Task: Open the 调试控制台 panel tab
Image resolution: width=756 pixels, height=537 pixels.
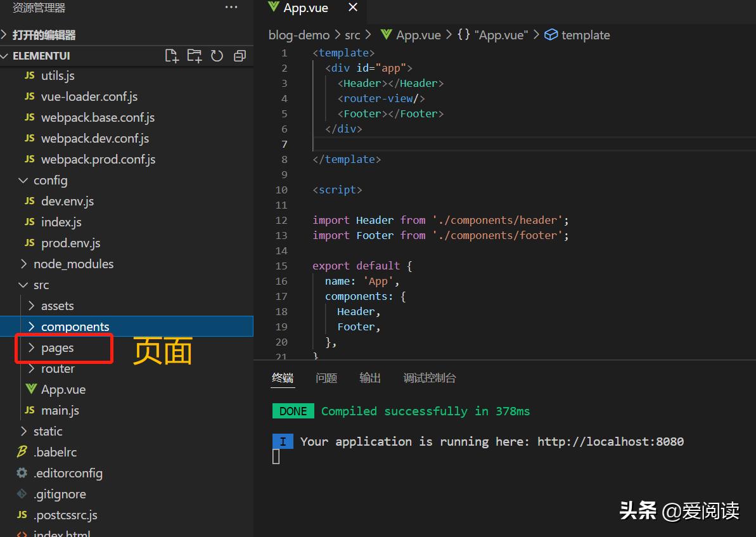Action: tap(430, 378)
